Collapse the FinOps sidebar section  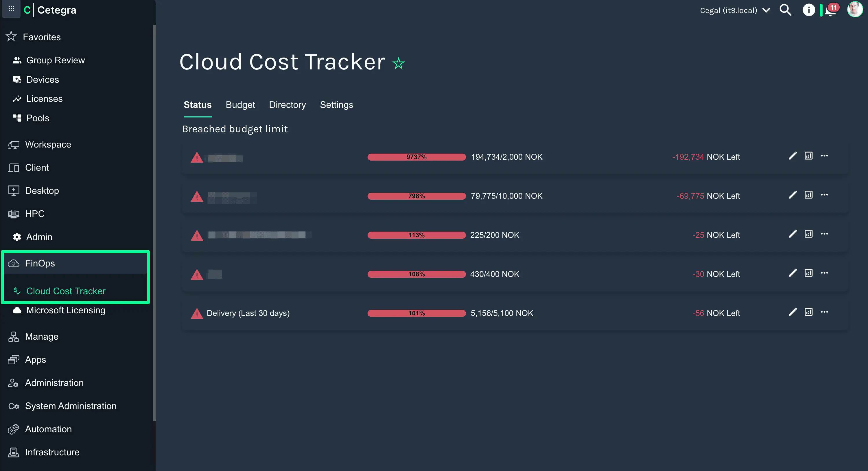pyautogui.click(x=40, y=263)
